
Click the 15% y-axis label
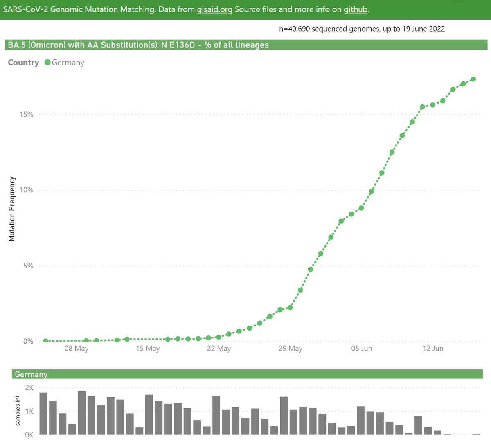click(x=27, y=115)
